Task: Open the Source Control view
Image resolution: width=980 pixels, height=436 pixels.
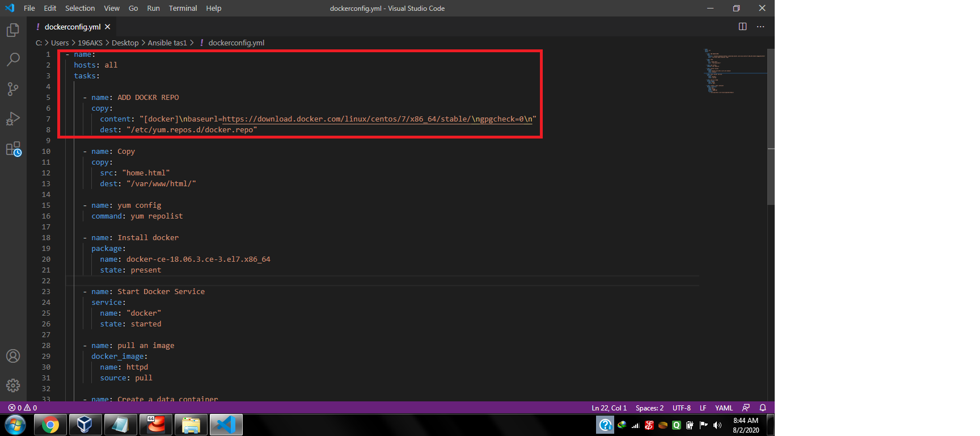Action: click(x=13, y=89)
